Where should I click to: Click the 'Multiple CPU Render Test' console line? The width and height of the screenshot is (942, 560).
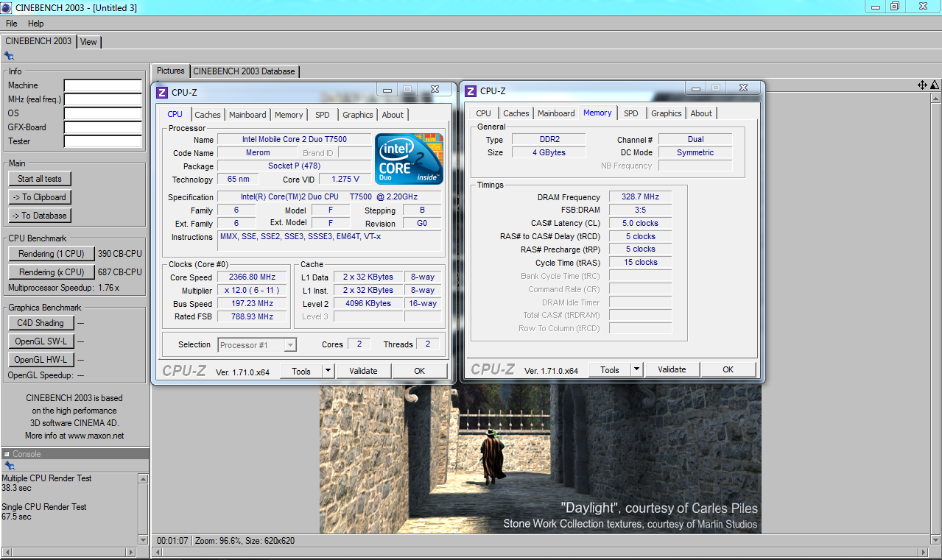click(46, 478)
